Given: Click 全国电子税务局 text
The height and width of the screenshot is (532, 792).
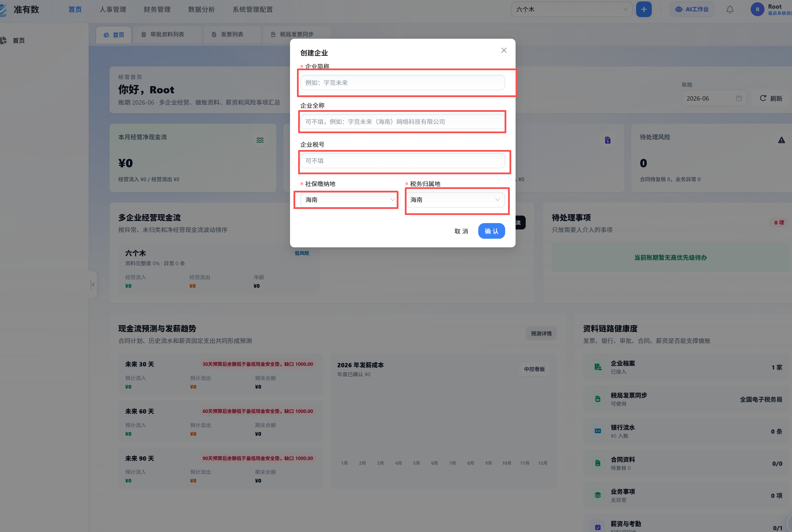Looking at the screenshot, I should pyautogui.click(x=761, y=399).
